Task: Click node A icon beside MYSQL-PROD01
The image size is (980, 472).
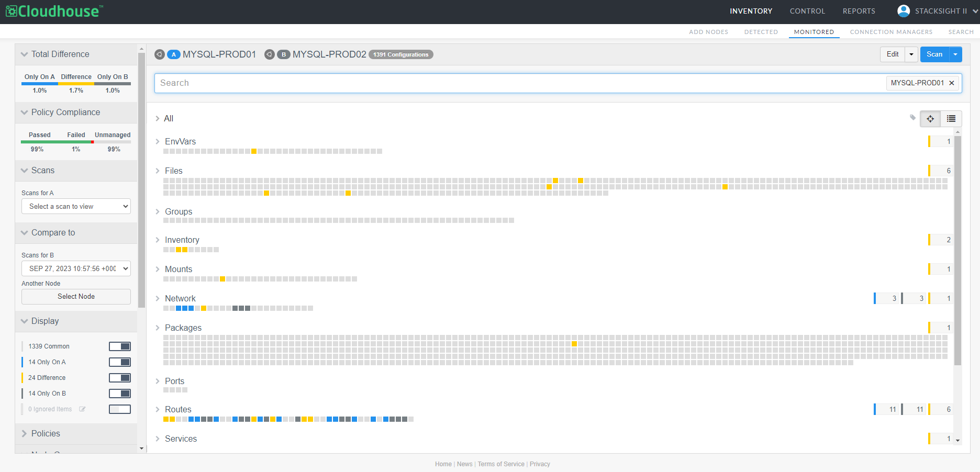Action: coord(160,54)
